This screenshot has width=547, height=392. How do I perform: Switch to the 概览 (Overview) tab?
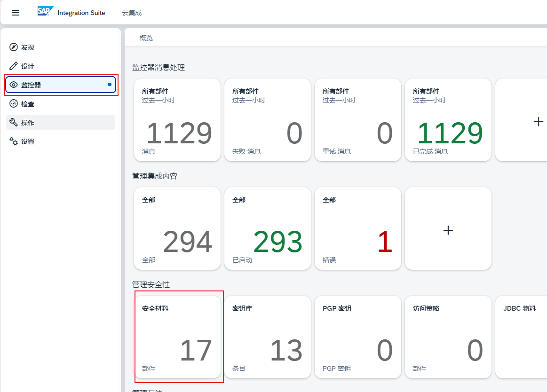click(x=146, y=38)
